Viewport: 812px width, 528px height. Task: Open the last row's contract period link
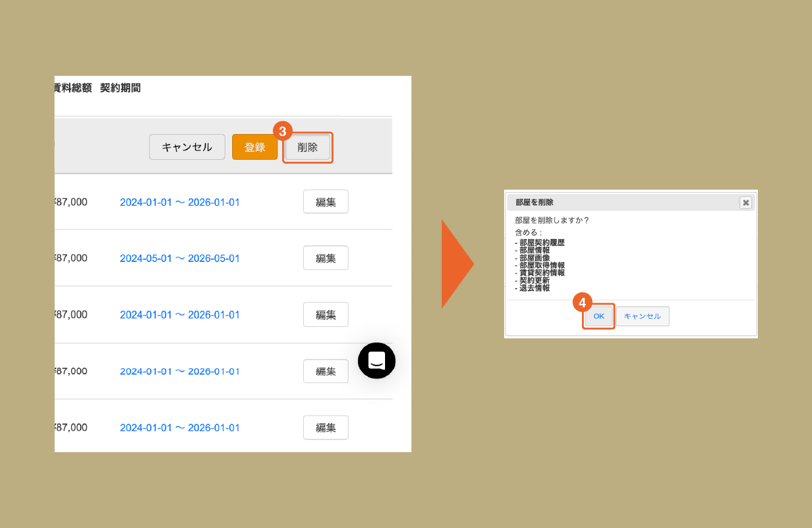click(179, 428)
